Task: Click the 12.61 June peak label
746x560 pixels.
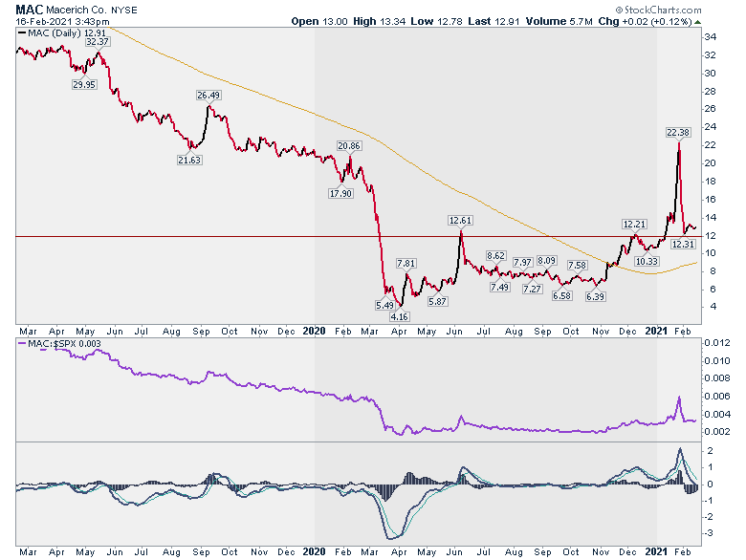Action: click(460, 221)
